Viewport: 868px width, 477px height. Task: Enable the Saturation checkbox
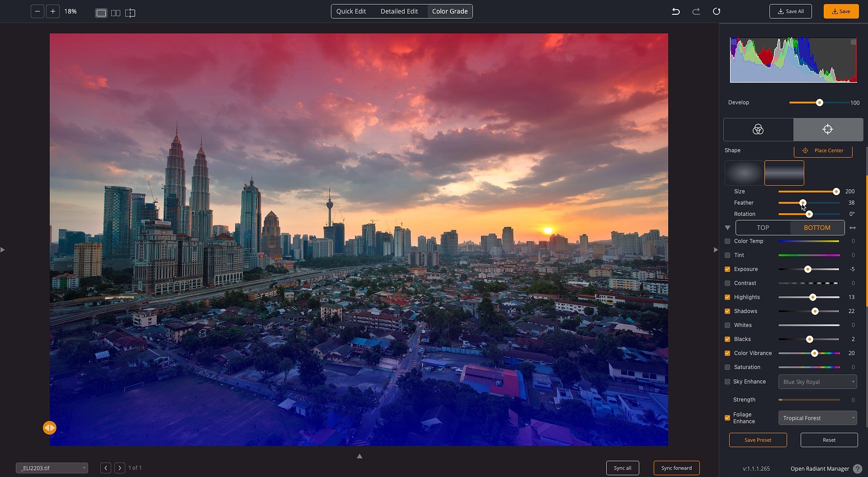click(727, 367)
